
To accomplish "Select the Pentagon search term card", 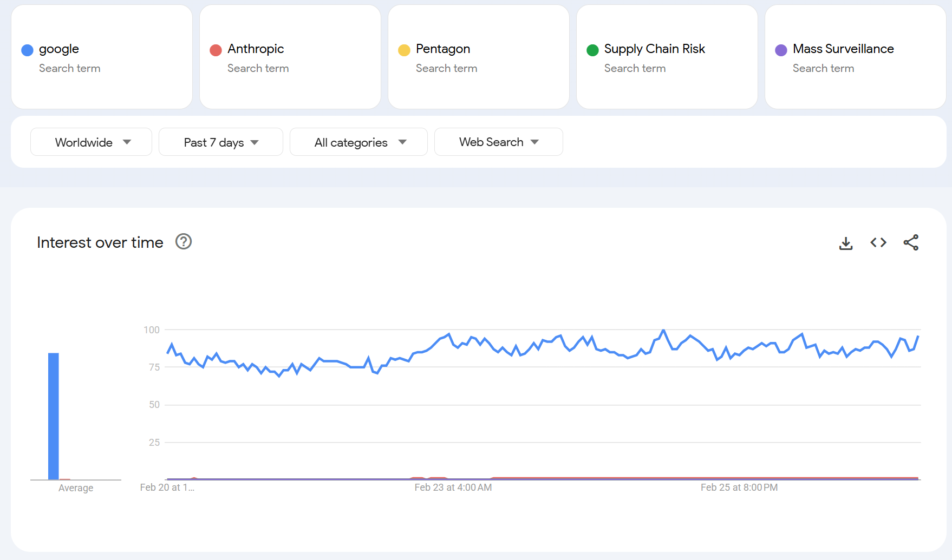I will (478, 57).
